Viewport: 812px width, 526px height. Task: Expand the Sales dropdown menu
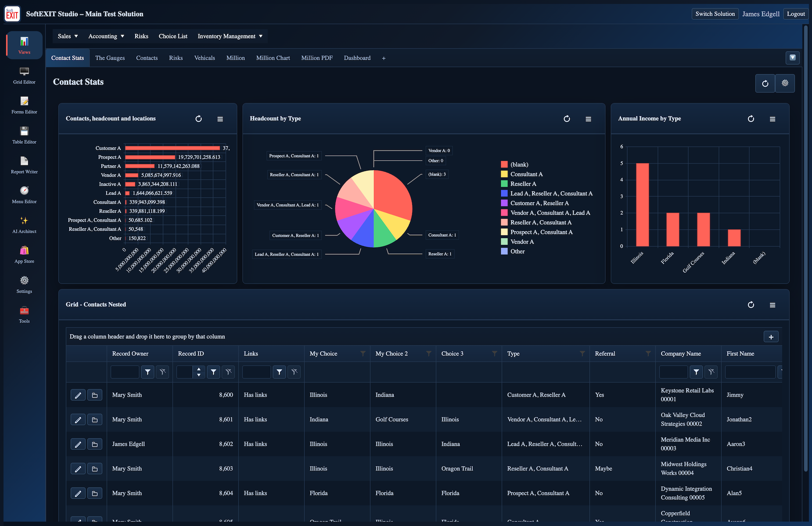tap(68, 36)
